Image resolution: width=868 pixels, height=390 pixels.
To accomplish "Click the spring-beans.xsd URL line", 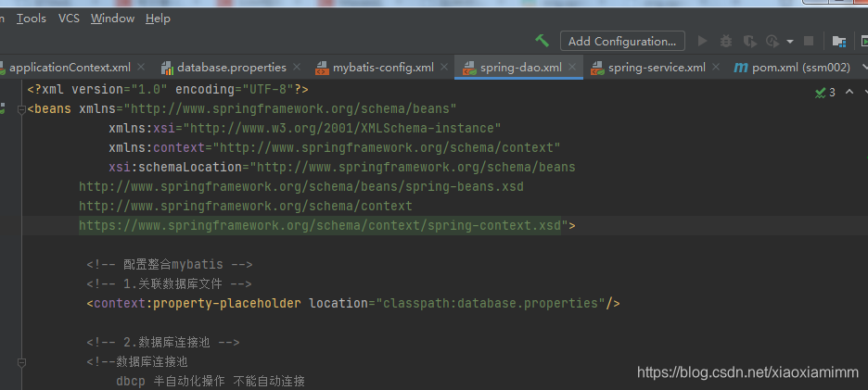I will [301, 187].
